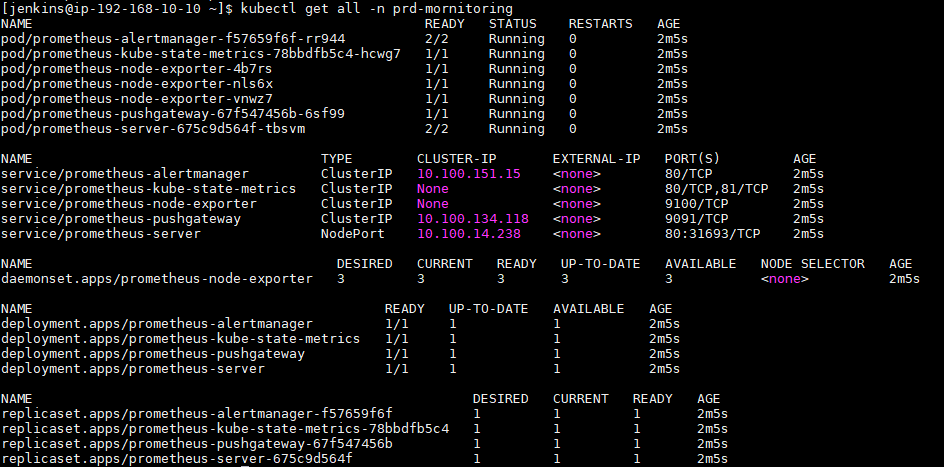Screen dimensions: 944x467
Task: Click the EXTERNAL-IP column header
Action: click(x=597, y=159)
